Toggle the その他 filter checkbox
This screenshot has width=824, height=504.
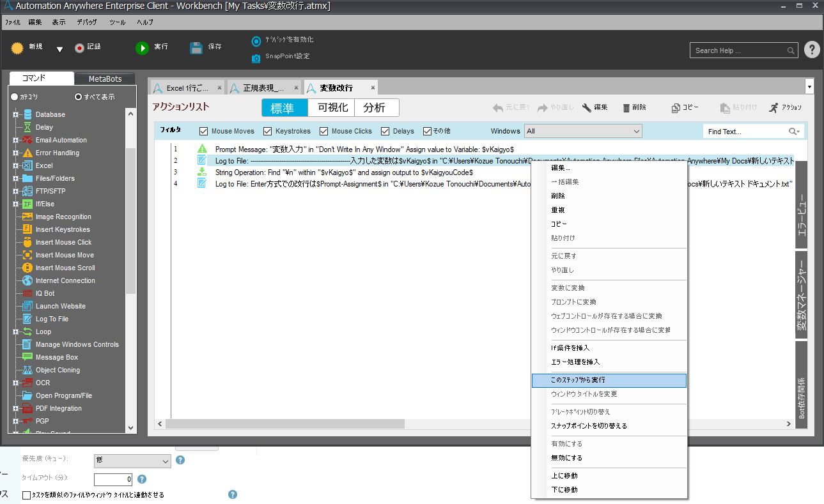pyautogui.click(x=428, y=131)
